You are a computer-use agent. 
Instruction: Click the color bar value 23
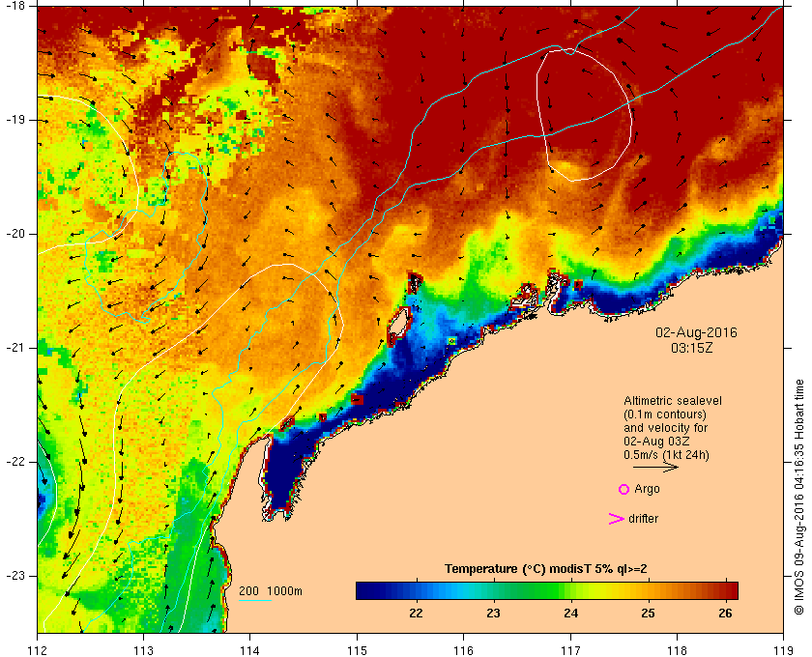[494, 613]
